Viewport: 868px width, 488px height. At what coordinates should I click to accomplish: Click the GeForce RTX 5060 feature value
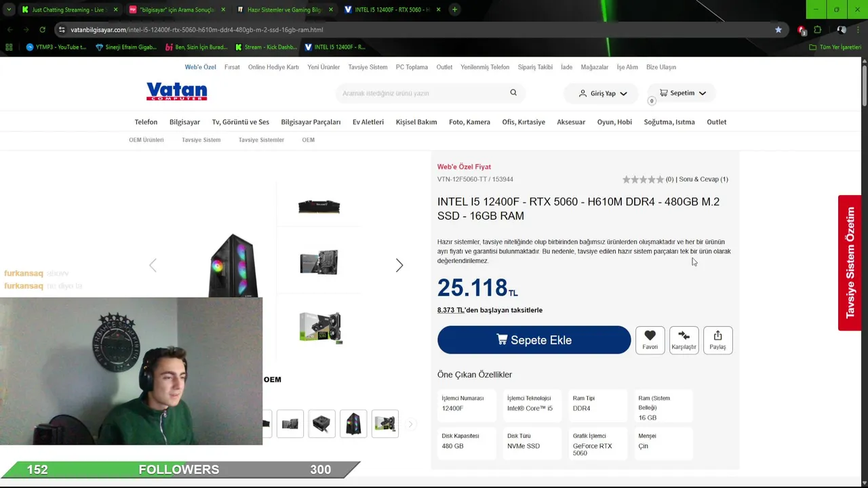(592, 449)
